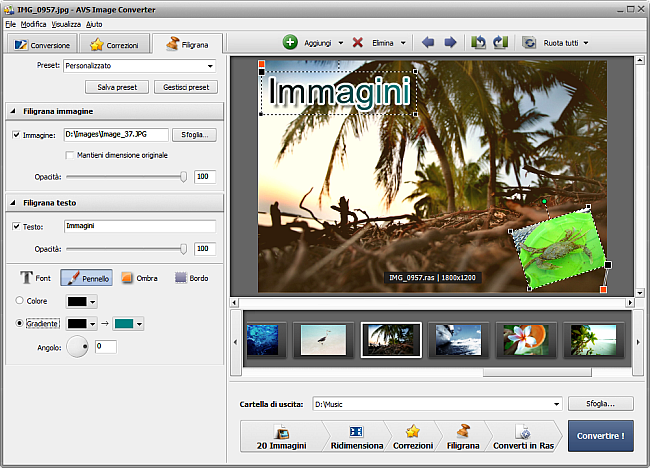Click the Ridimensiona step icon
The image size is (650, 468).
tap(356, 432)
